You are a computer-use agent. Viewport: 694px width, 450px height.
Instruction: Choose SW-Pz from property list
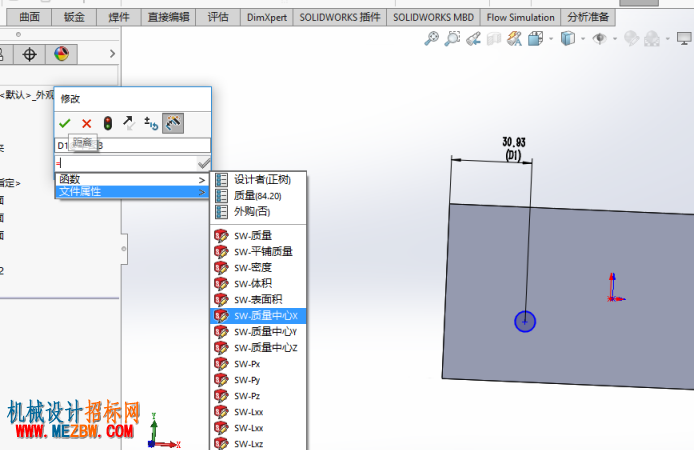(258, 396)
